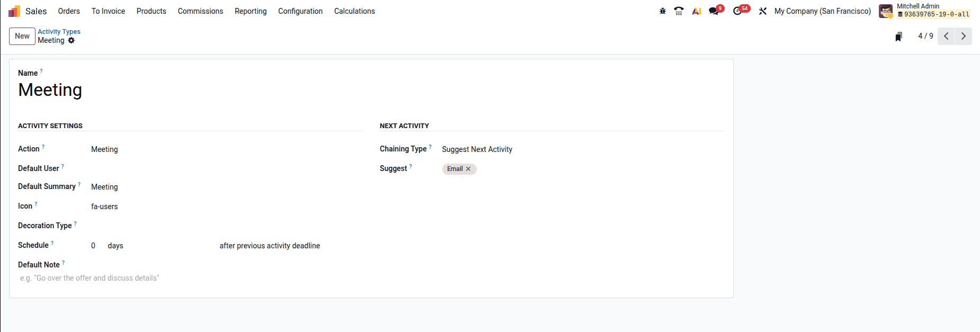
Task: Switch to the Reporting menu
Action: (x=250, y=11)
